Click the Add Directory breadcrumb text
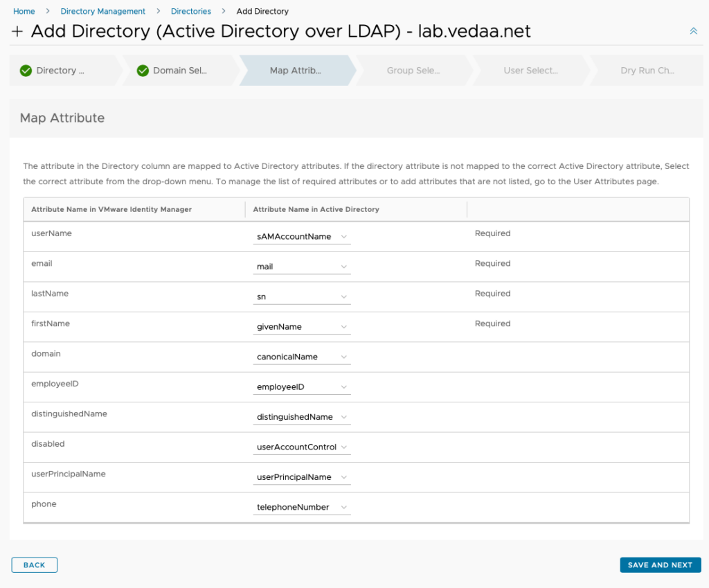Viewport: 709px width, 588px height. 262,11
